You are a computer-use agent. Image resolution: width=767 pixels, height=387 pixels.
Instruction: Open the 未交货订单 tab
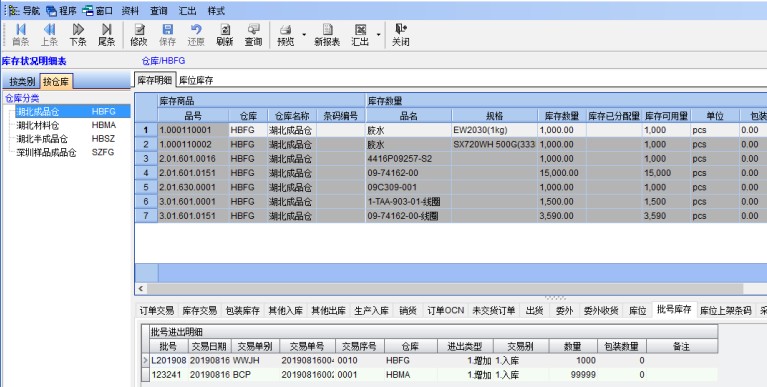point(494,311)
